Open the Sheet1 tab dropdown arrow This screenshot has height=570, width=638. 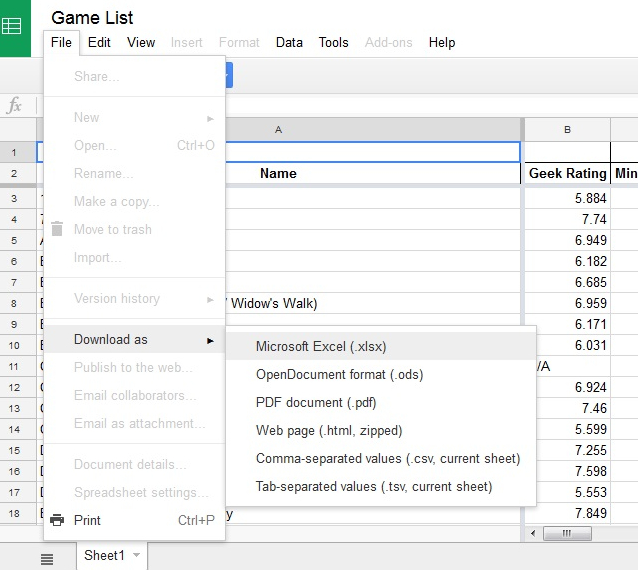(136, 555)
